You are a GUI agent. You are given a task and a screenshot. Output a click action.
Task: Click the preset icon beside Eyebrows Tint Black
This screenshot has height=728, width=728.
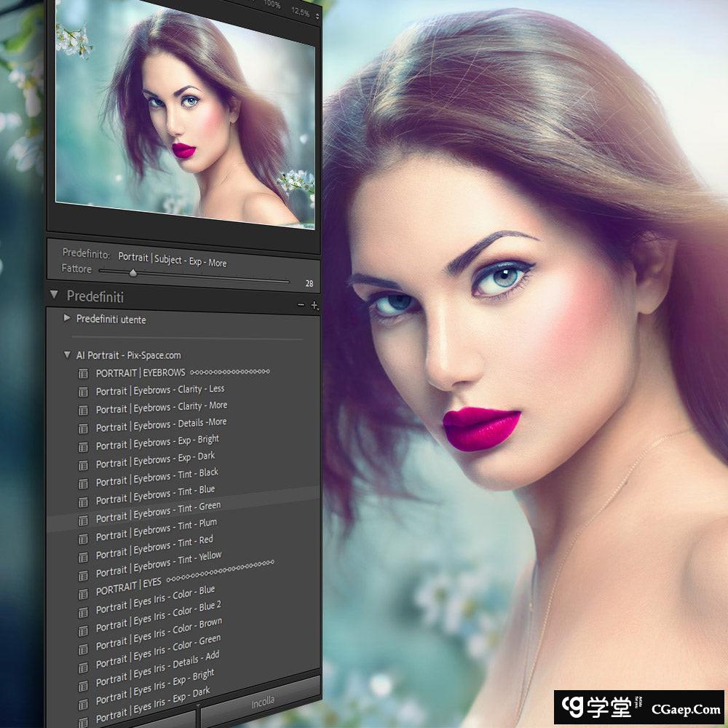click(83, 481)
